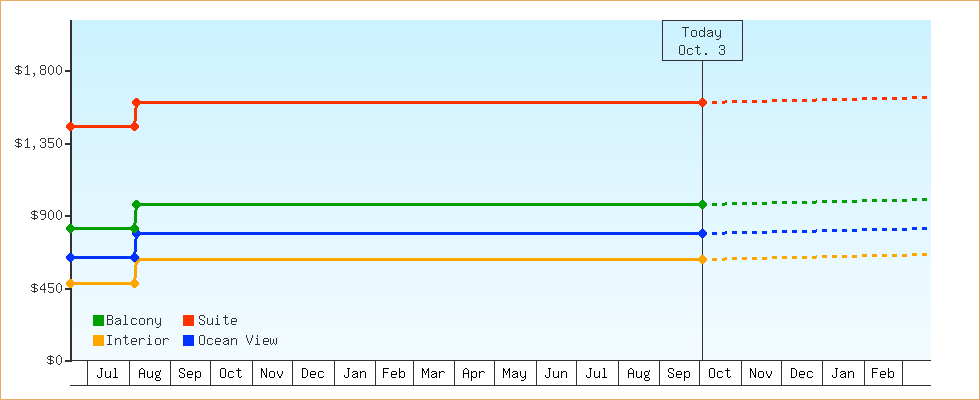The image size is (980, 400).
Task: Select the Ocean View legend label
Action: (x=237, y=340)
